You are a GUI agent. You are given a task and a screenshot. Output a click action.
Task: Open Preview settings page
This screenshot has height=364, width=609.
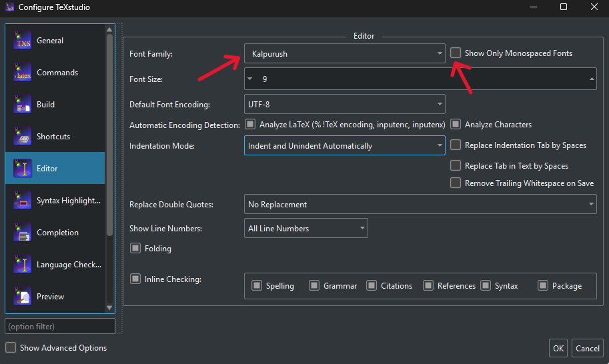tap(55, 297)
